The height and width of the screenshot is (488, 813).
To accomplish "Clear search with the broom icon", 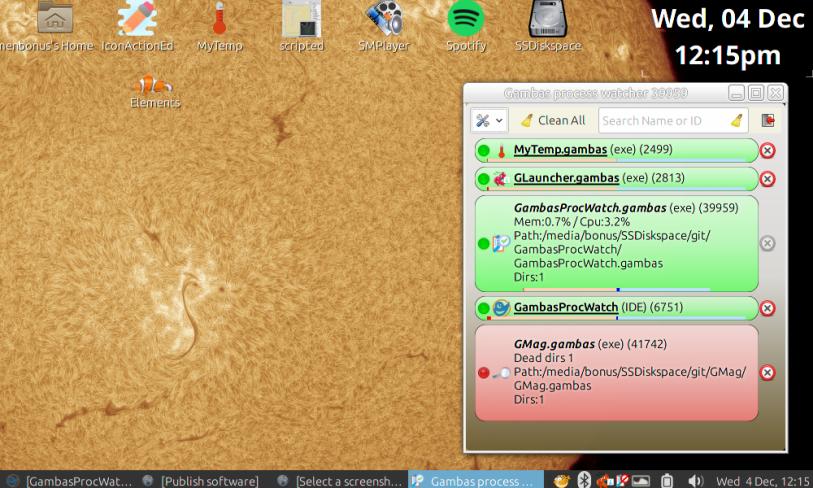I will point(736,120).
